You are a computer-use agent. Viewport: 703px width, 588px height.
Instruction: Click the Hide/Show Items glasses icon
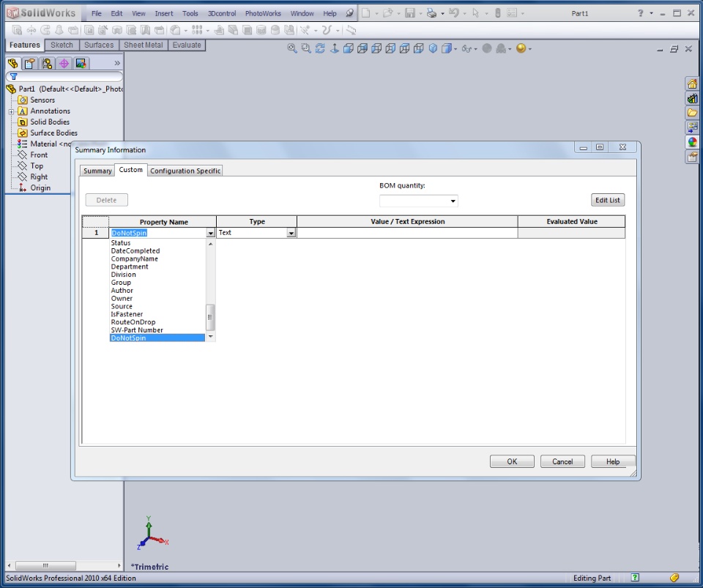[x=466, y=48]
